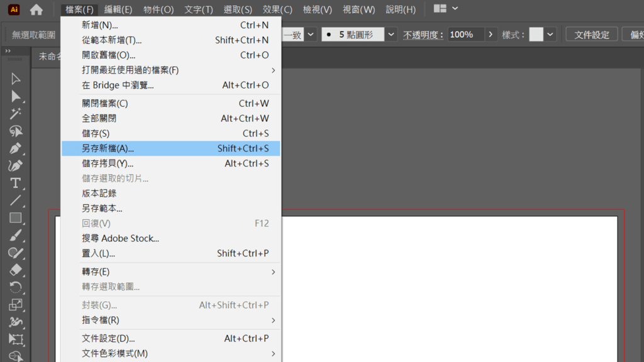Open the 視窗(W) menu
Screen dimensions: 644x362
point(358,9)
